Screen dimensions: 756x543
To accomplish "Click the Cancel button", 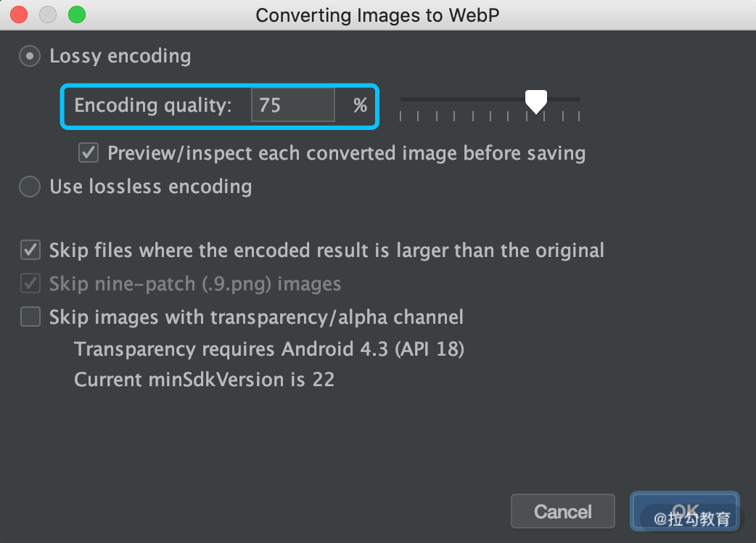I will 563,511.
